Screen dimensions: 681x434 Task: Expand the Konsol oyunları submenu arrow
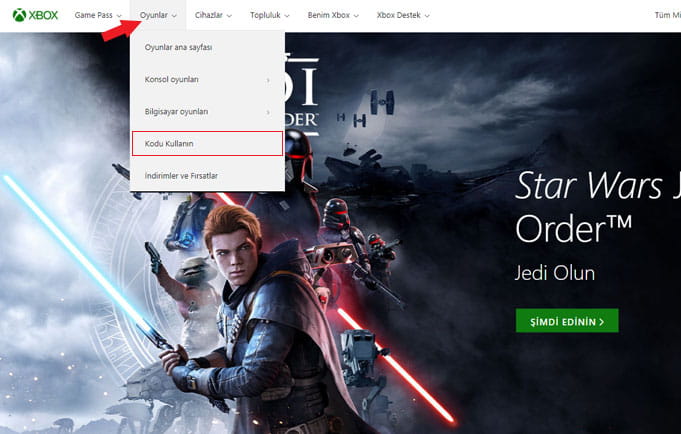tap(268, 80)
